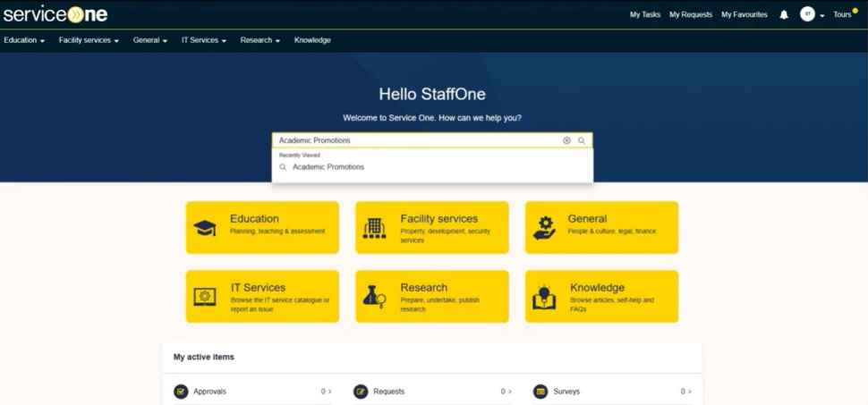The image size is (868, 405).
Task: Click the IT Services laptop icon
Action: pyautogui.click(x=205, y=297)
